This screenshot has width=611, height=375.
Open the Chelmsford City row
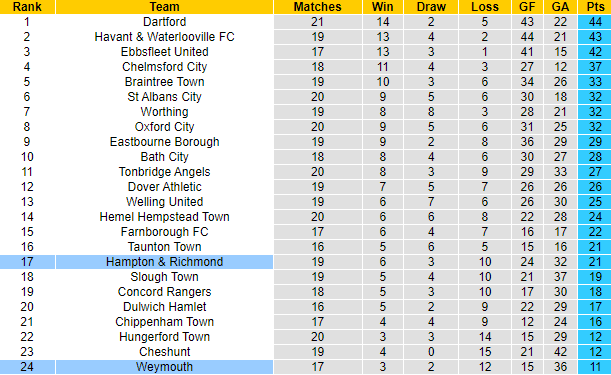(306, 67)
